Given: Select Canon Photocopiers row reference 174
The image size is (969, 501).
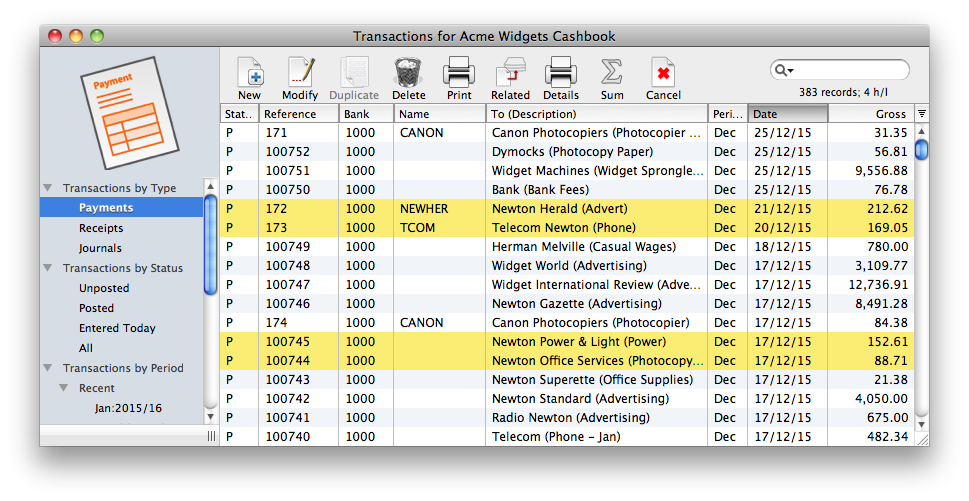Looking at the screenshot, I should [567, 322].
